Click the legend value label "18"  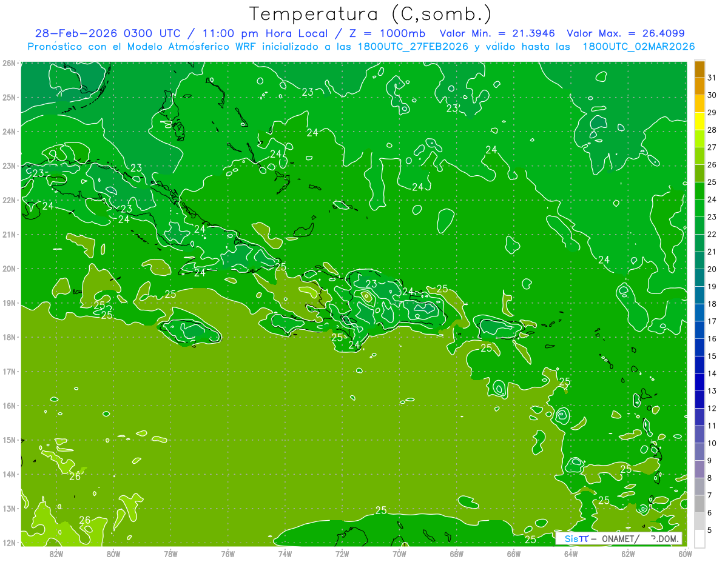point(712,304)
